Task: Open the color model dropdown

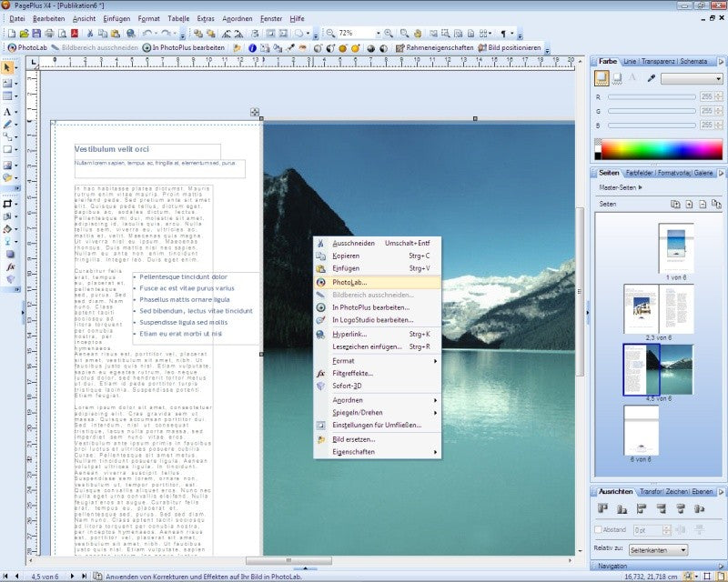Action: [692, 79]
